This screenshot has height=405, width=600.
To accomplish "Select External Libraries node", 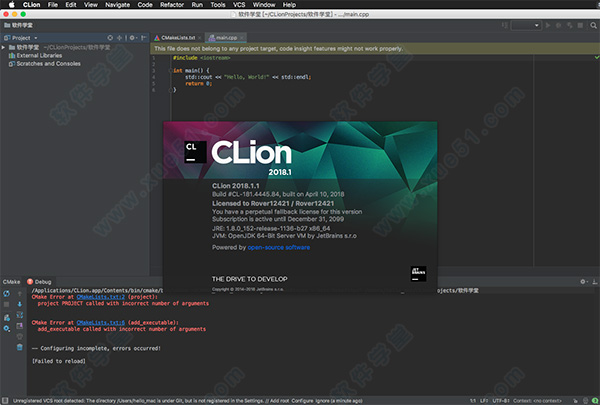I will pos(35,56).
